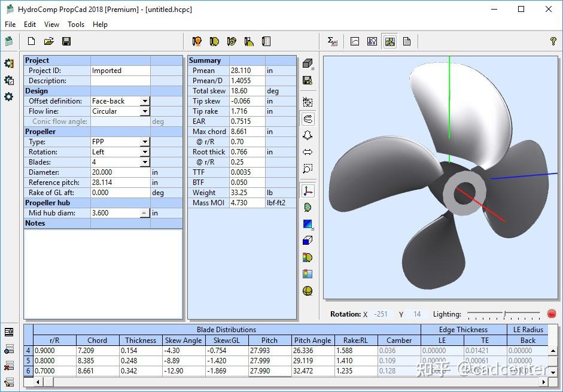Click the Diameter input field
Viewport: 563px width, 392px height.
coord(120,172)
